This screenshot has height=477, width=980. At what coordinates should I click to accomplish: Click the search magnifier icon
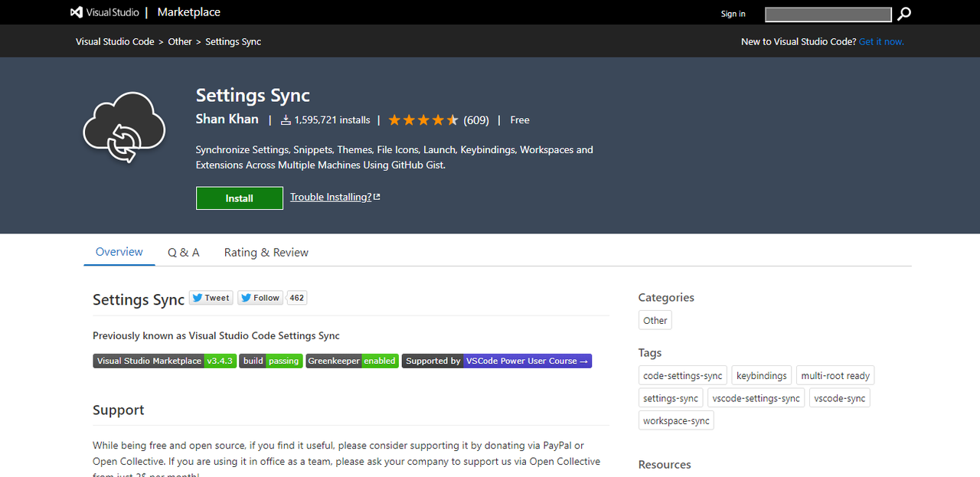[x=904, y=14]
